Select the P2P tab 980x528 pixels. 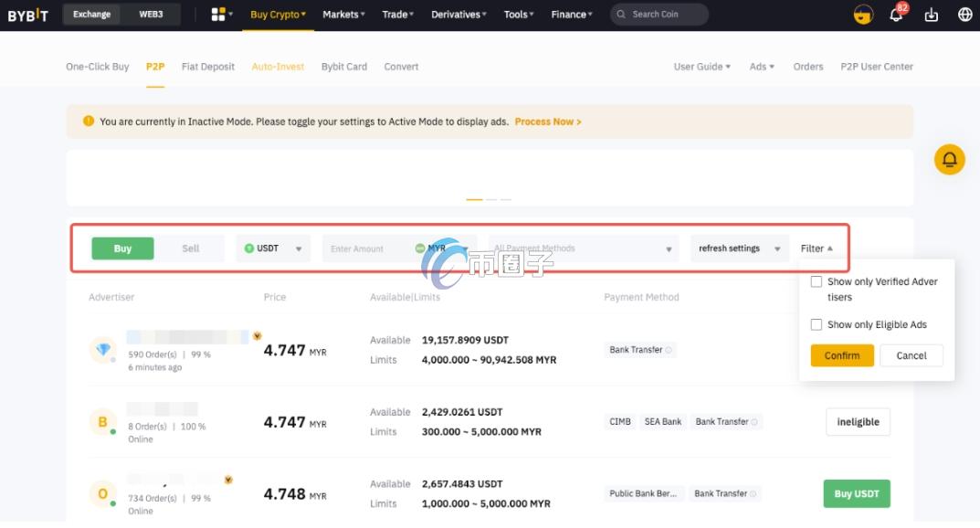(x=155, y=67)
